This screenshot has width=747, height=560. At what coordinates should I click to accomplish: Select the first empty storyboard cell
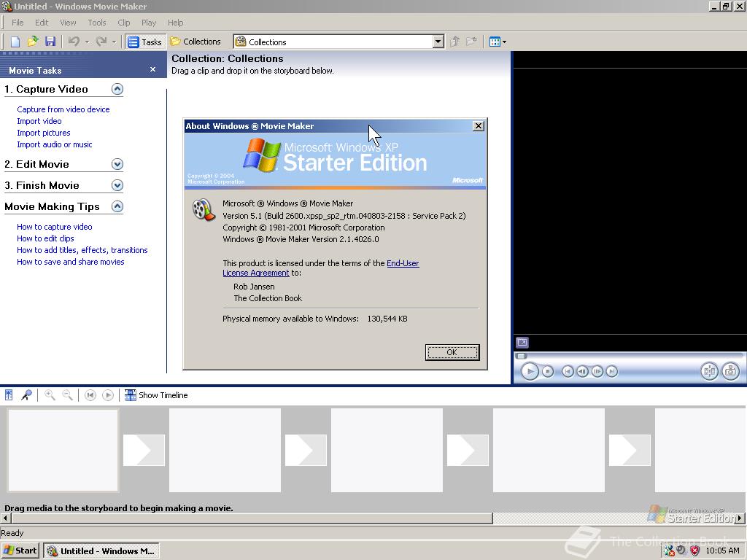tap(63, 450)
